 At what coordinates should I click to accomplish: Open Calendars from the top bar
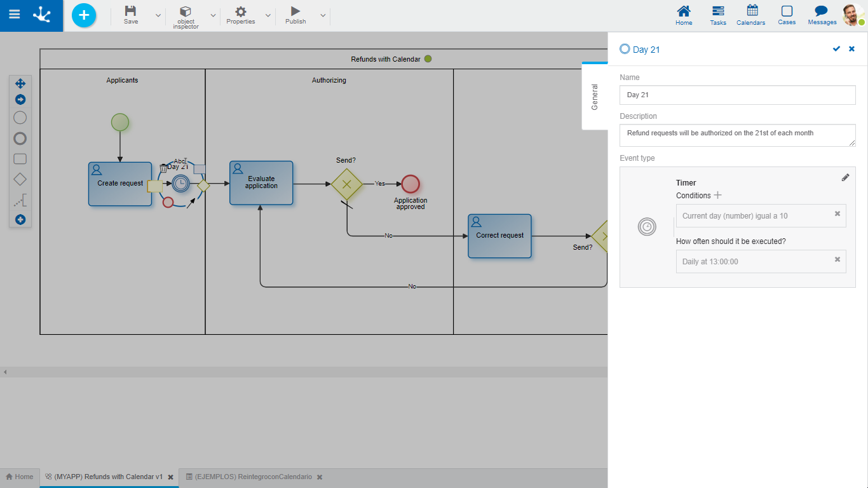[752, 11]
